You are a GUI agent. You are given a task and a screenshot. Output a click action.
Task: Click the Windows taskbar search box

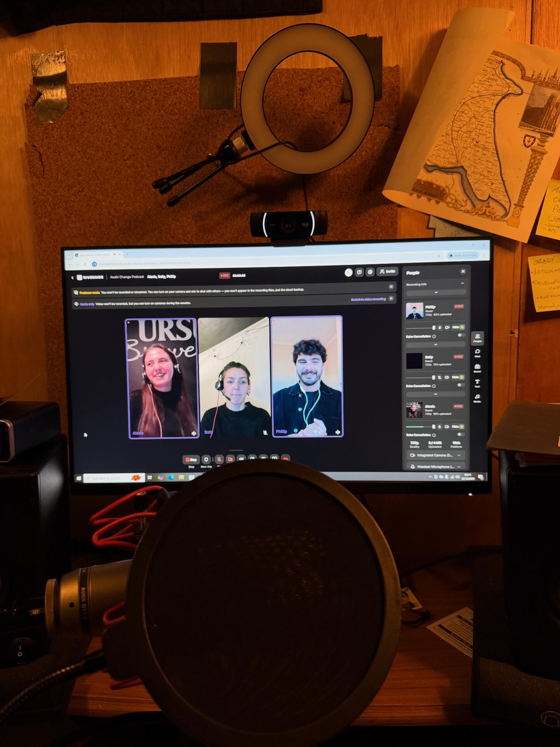tap(113, 478)
